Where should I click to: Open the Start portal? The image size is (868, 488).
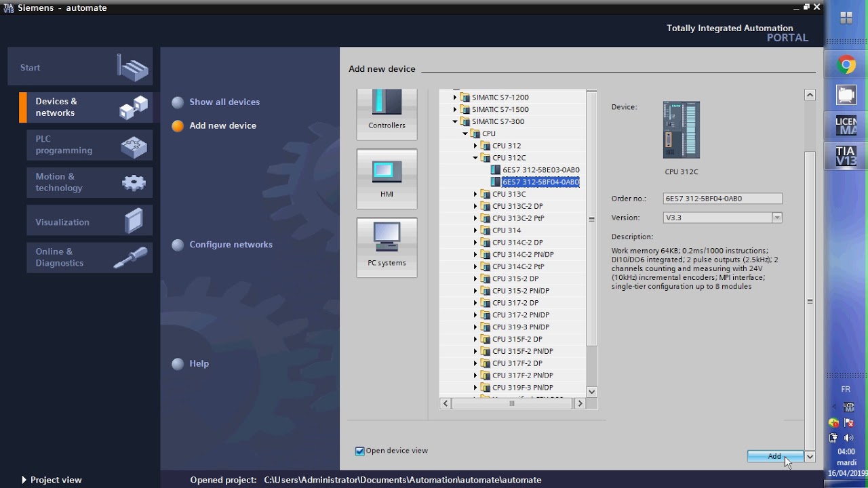(80, 67)
